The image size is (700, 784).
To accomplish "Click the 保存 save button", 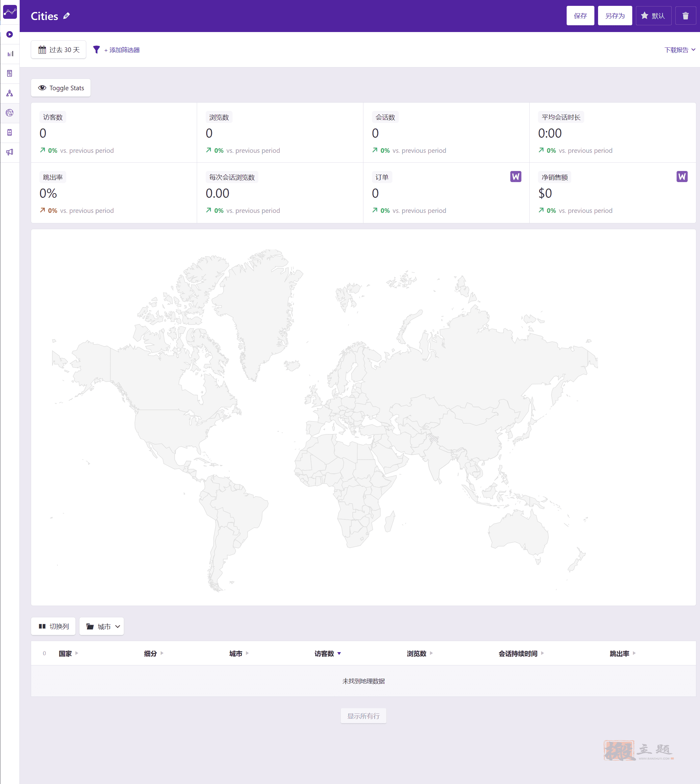I will pos(580,16).
